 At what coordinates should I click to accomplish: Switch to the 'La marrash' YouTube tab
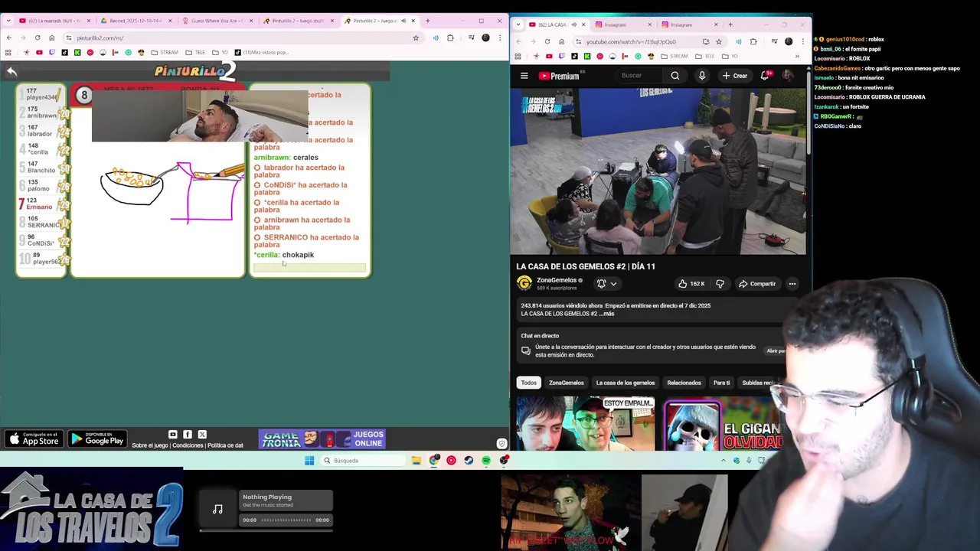[54, 21]
